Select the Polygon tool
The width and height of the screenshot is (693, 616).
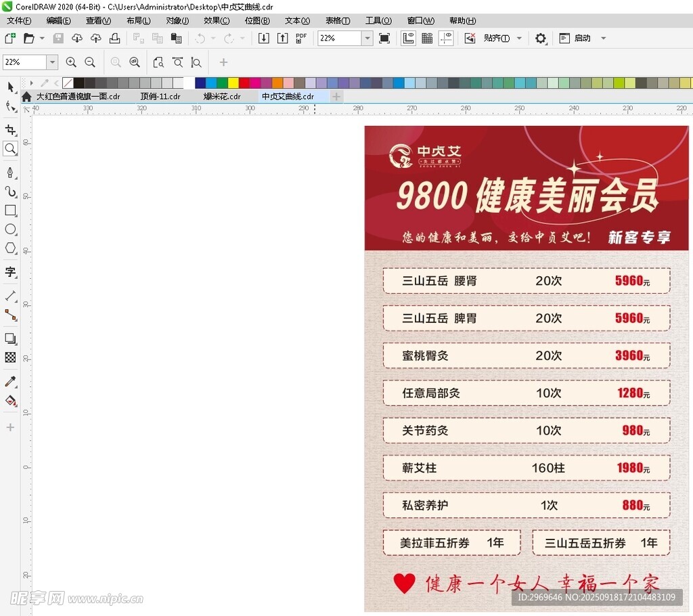coord(10,248)
